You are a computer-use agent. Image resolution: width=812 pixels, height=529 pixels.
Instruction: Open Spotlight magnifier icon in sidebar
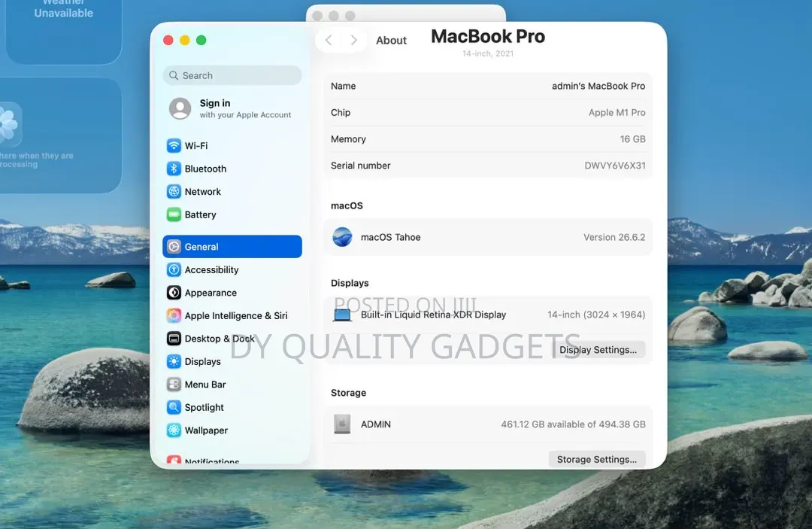pyautogui.click(x=174, y=407)
